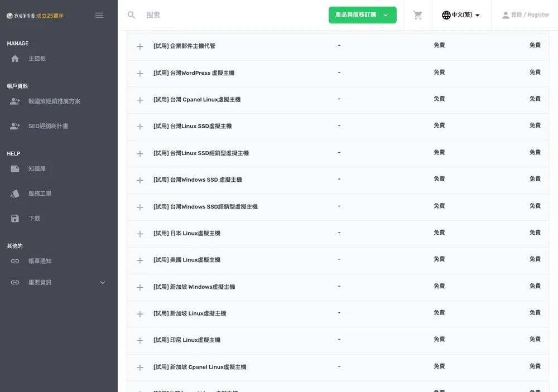Screen dimensions: 558x392
Task: Open 重要資訊 menu item
Action: (x=40, y=283)
